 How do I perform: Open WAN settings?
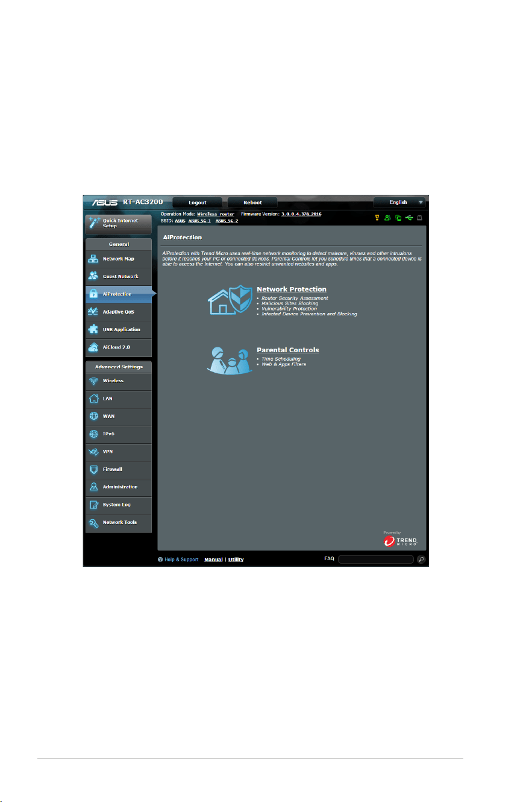point(118,416)
